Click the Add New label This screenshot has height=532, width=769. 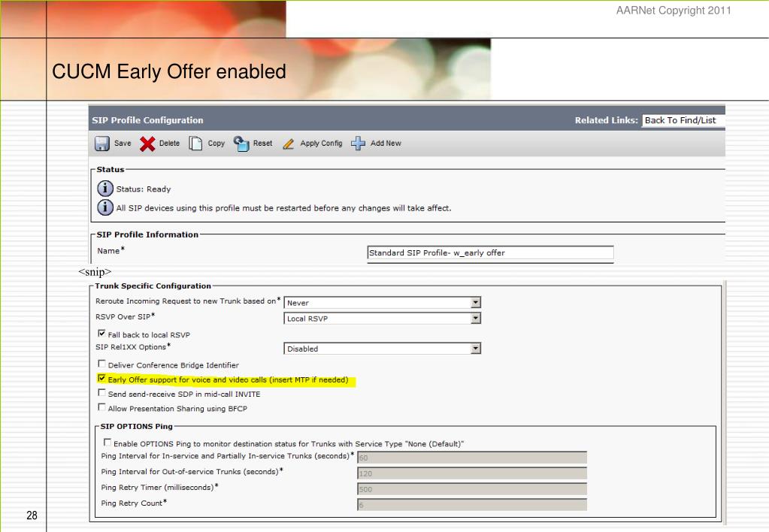(386, 144)
